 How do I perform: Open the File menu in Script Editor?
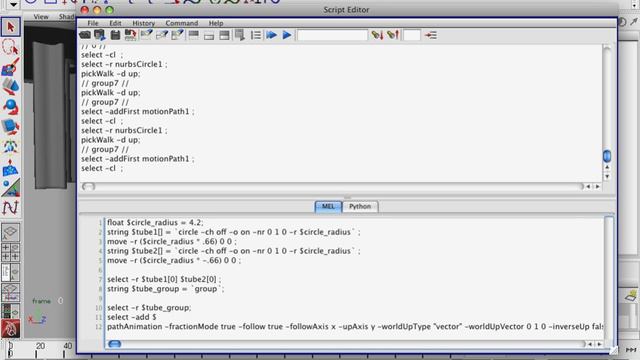coord(93,23)
